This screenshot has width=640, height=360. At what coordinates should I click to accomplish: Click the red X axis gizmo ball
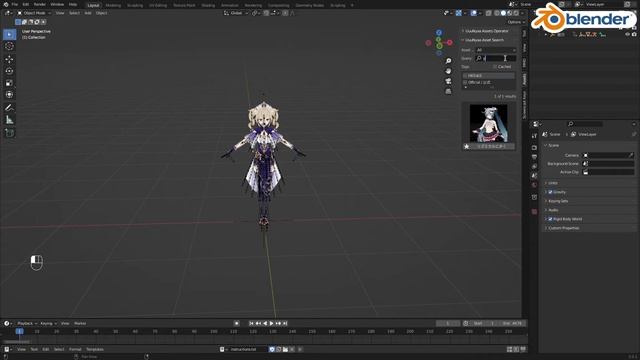449,42
